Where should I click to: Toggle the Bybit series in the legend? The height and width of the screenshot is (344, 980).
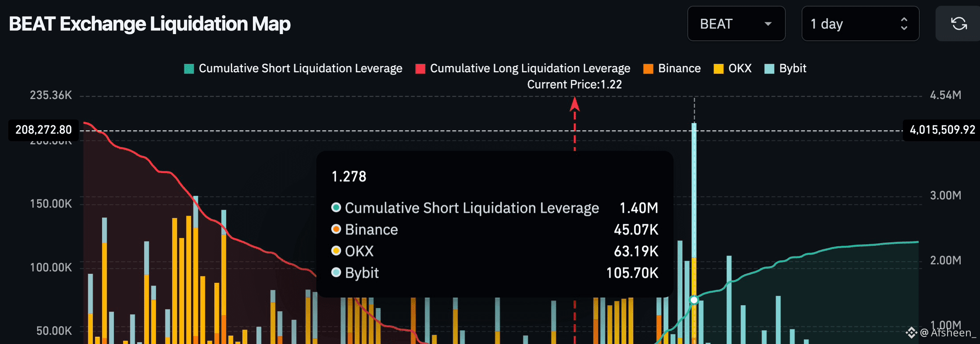785,68
